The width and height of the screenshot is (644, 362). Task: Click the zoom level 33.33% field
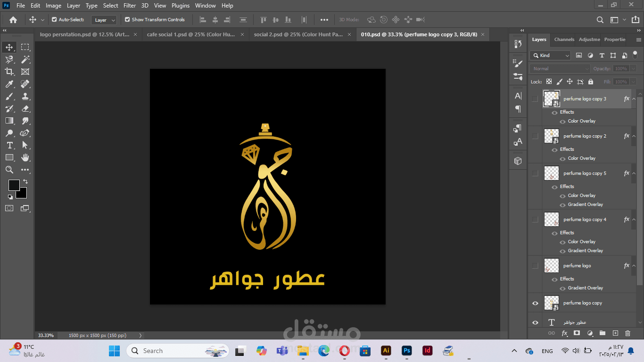click(x=46, y=335)
